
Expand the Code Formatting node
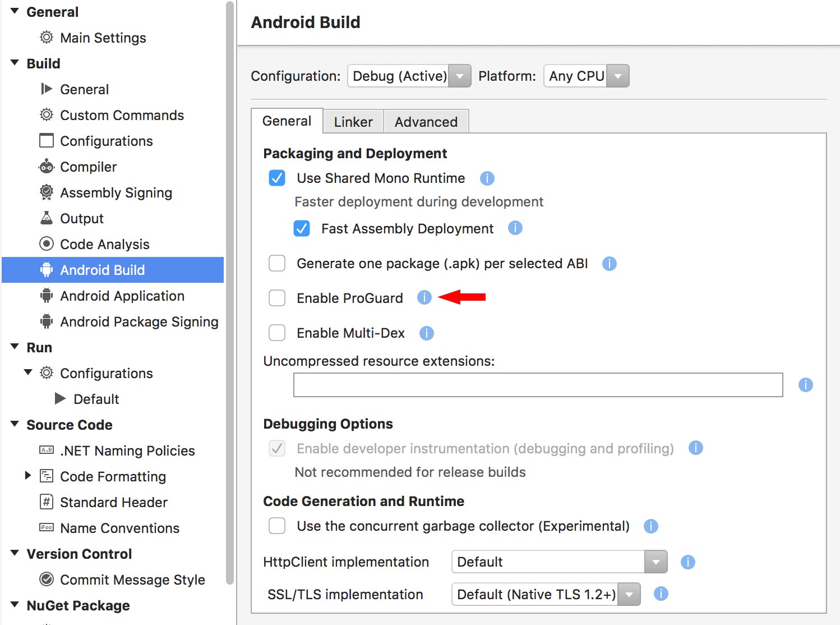[28, 476]
